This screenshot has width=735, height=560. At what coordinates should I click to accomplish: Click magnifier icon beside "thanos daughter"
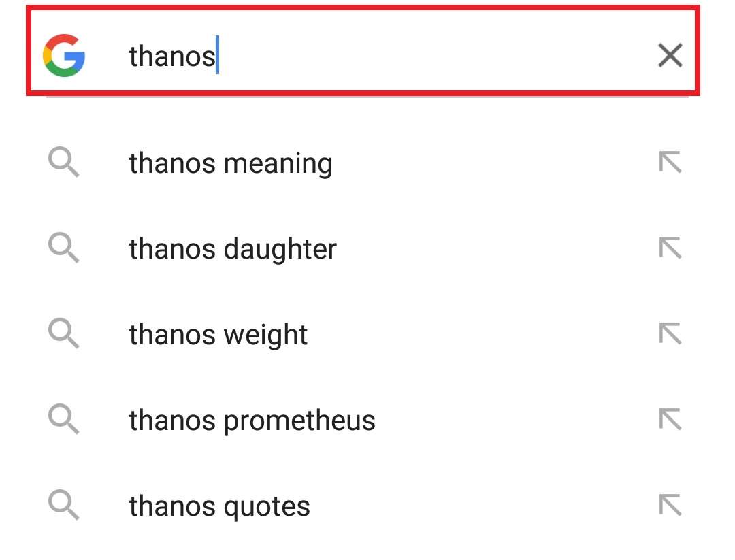point(64,249)
